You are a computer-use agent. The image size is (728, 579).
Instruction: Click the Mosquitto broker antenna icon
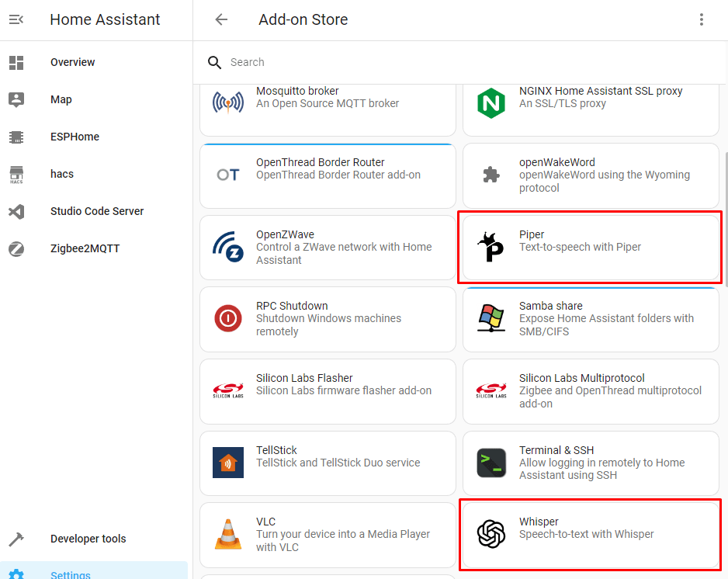point(228,102)
